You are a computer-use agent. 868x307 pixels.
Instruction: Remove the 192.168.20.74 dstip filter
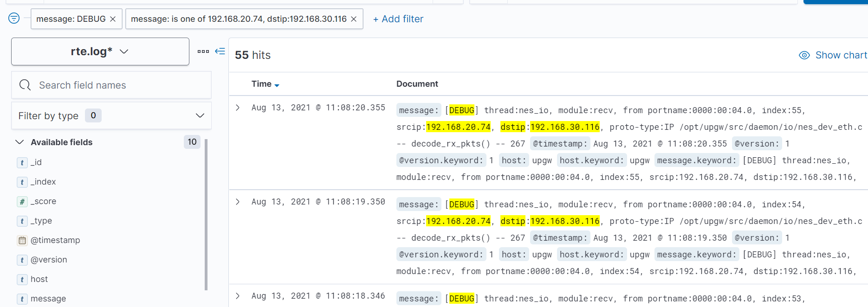point(354,19)
